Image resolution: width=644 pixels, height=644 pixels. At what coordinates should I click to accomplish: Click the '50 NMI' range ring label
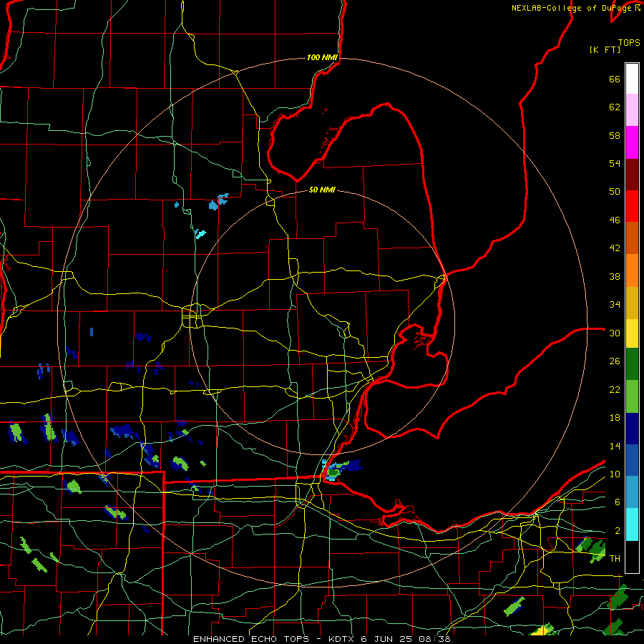322,190
